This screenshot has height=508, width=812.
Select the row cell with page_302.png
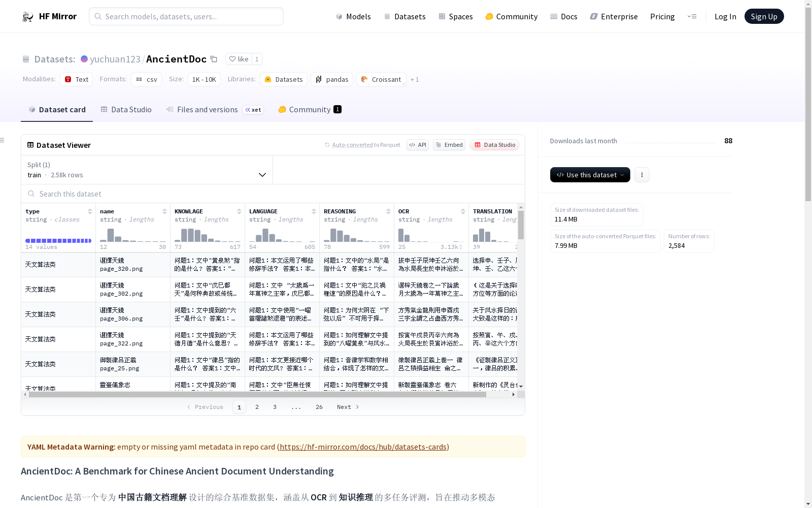pos(133,290)
